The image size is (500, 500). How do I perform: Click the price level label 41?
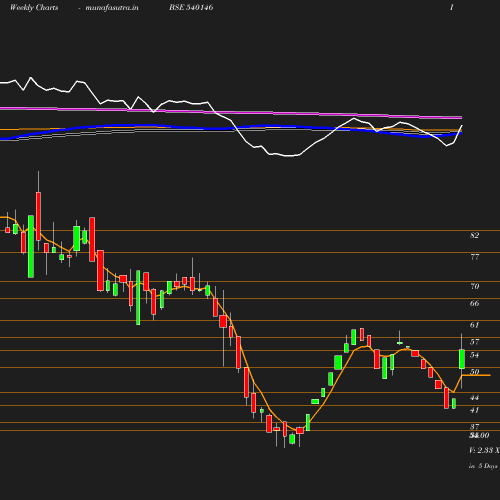tap(475, 410)
